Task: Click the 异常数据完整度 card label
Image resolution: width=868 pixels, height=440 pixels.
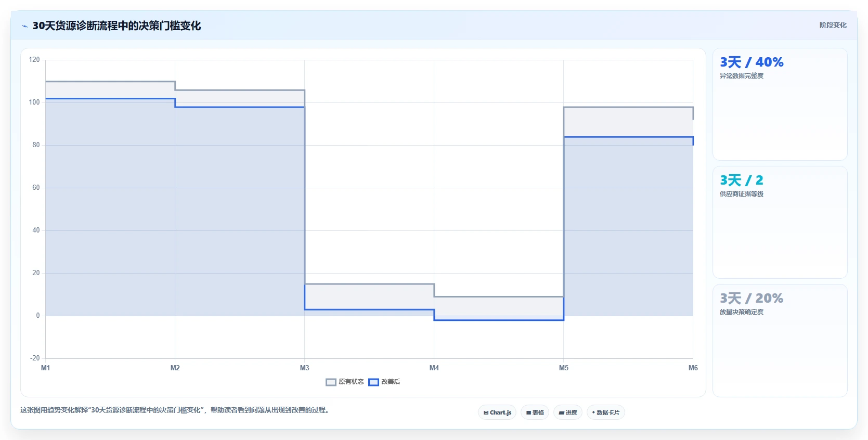Action: click(x=742, y=76)
